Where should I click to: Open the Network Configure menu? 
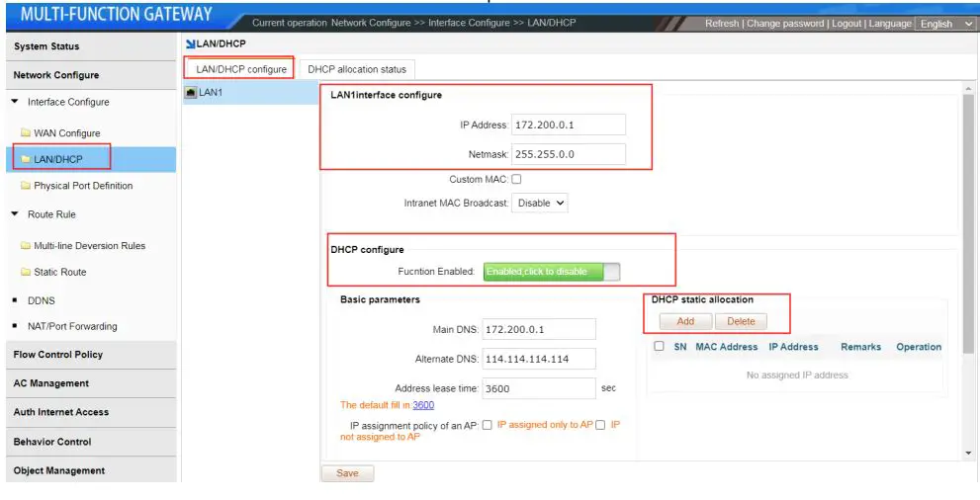(x=91, y=75)
